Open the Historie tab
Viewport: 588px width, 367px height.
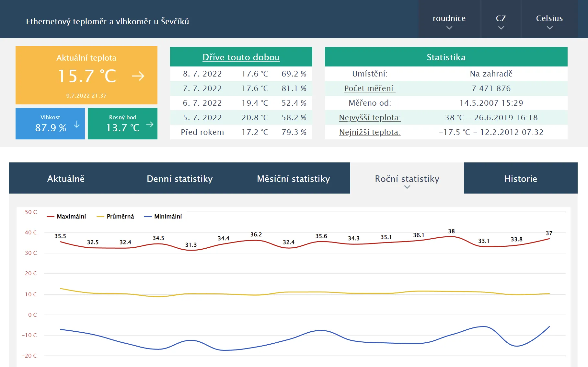[x=521, y=178]
